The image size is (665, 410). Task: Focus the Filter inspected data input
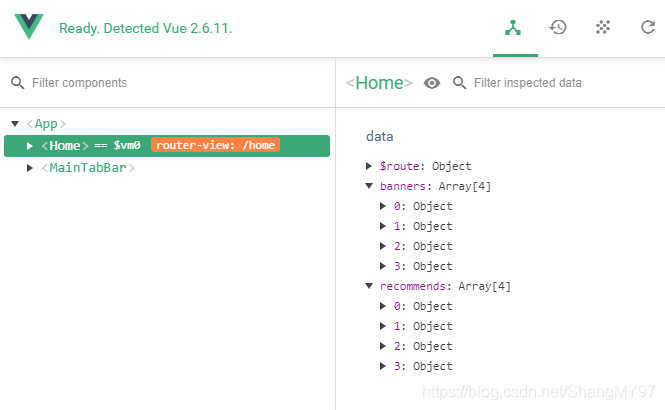click(528, 83)
